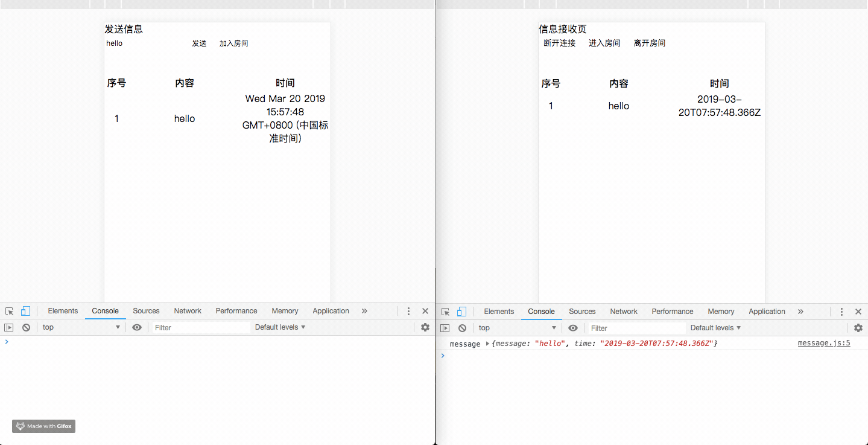Open Network tab in right DevTools
This screenshot has width=868, height=445.
coord(624,312)
